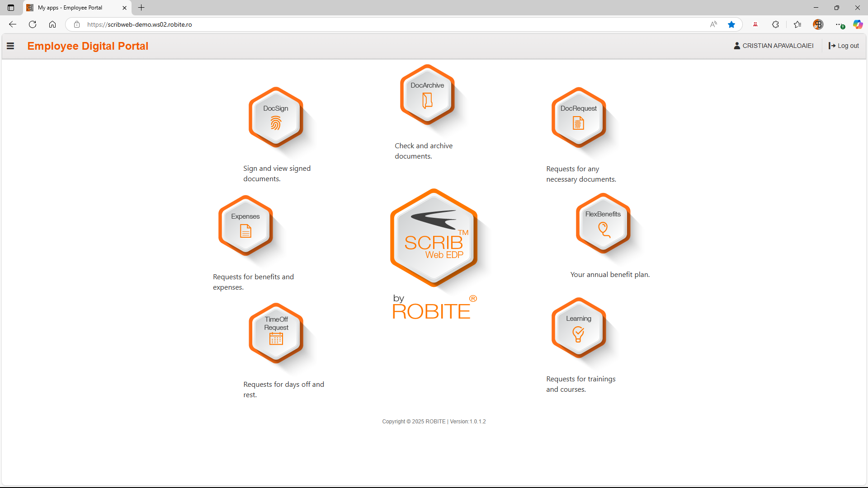Open the red extension icon in the toolbar

(x=755, y=24)
